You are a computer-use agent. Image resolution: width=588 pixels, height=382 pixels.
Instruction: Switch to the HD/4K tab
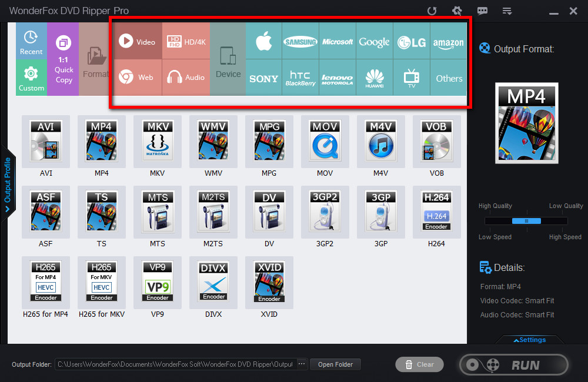tap(186, 41)
